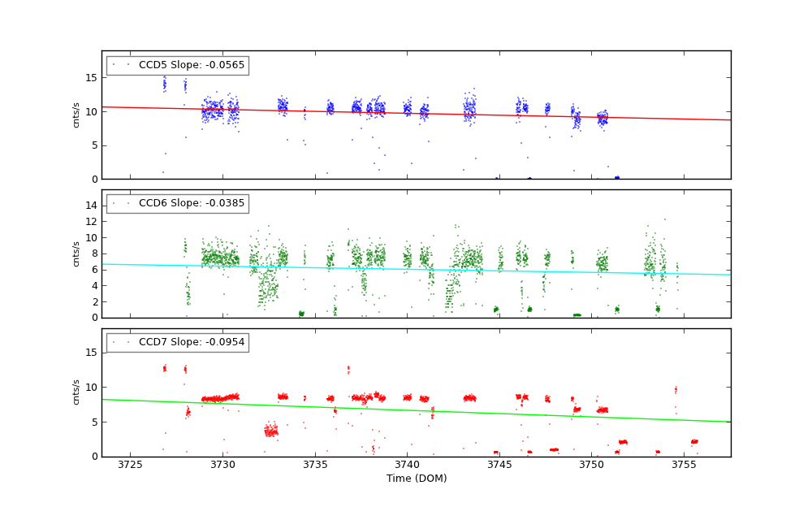The width and height of the screenshot is (812, 507).
Task: Click the cnts/s label of the CCD5 plot
Action: [76, 115]
